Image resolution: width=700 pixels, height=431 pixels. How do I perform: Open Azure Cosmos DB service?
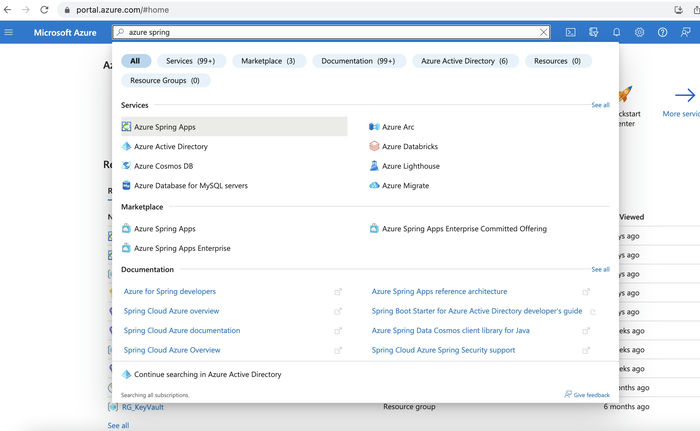tap(163, 166)
